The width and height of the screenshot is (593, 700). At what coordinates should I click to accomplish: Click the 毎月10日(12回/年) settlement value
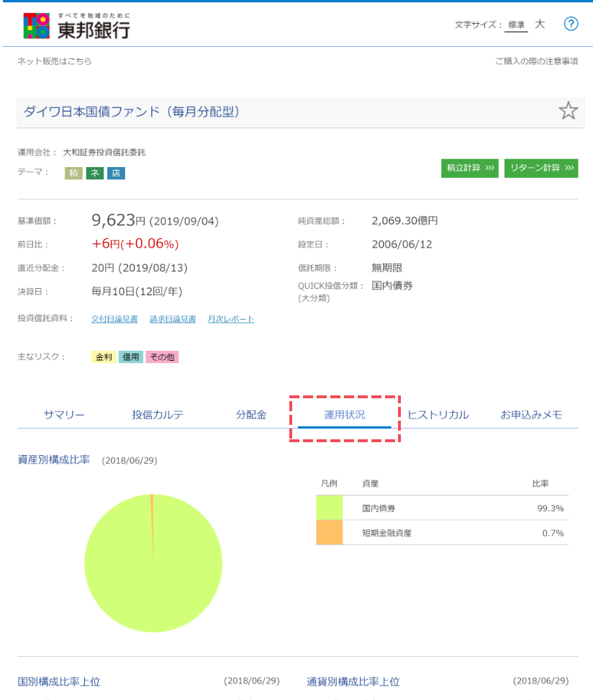pos(137,292)
